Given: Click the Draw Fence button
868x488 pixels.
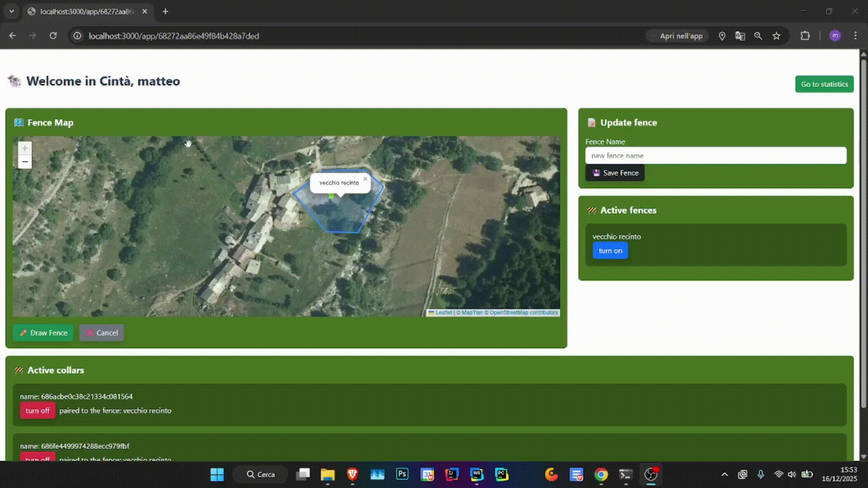Looking at the screenshot, I should click(43, 333).
